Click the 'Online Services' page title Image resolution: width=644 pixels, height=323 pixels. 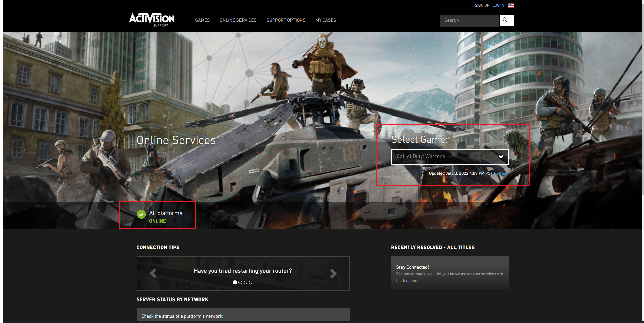(176, 140)
